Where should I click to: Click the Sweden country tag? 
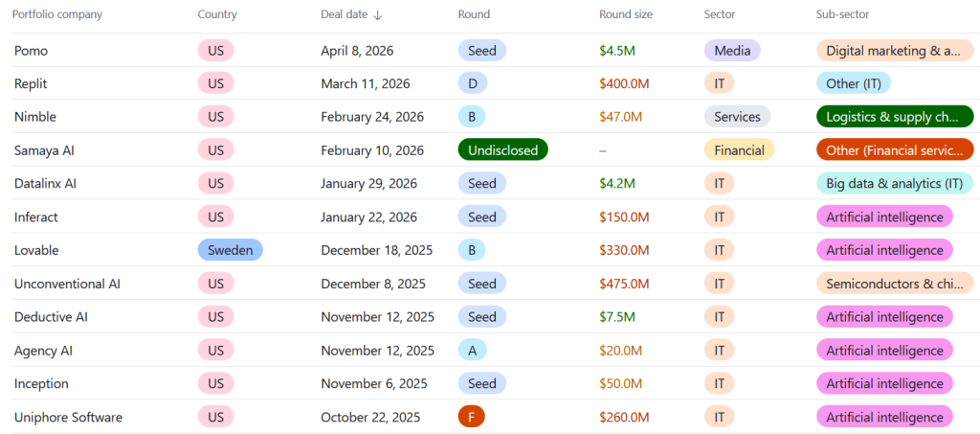[x=230, y=250]
